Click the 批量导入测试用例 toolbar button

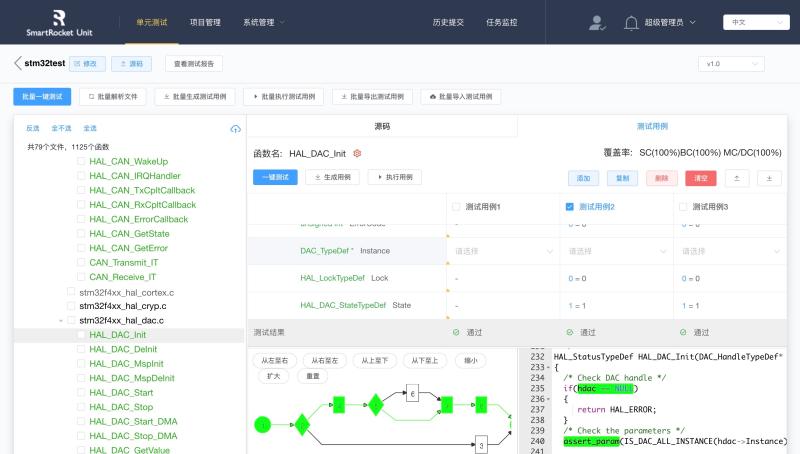tap(461, 97)
